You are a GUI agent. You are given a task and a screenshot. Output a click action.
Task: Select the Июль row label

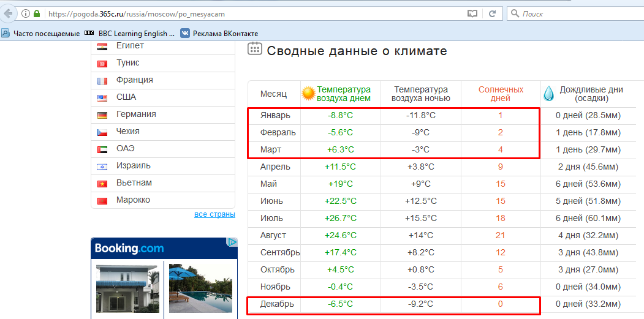coord(271,219)
